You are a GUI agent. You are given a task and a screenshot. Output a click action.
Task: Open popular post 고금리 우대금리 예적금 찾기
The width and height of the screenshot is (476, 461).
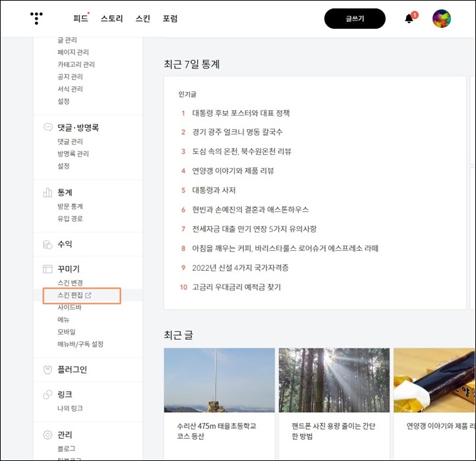237,287
